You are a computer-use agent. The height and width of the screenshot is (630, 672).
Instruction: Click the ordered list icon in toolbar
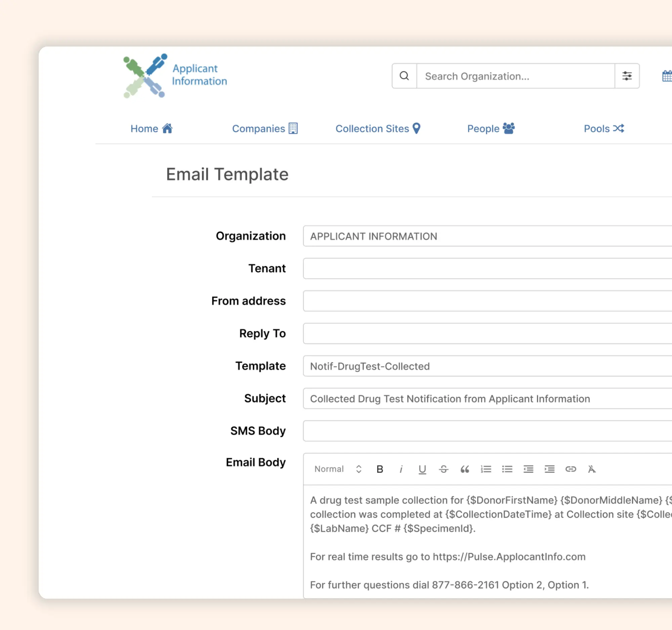[x=486, y=469]
